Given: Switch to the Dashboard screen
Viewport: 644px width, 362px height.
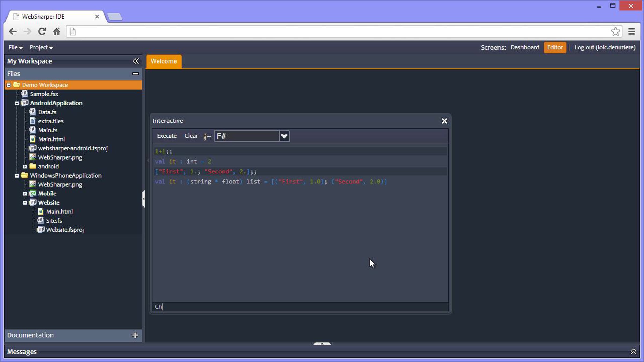Looking at the screenshot, I should tap(525, 47).
